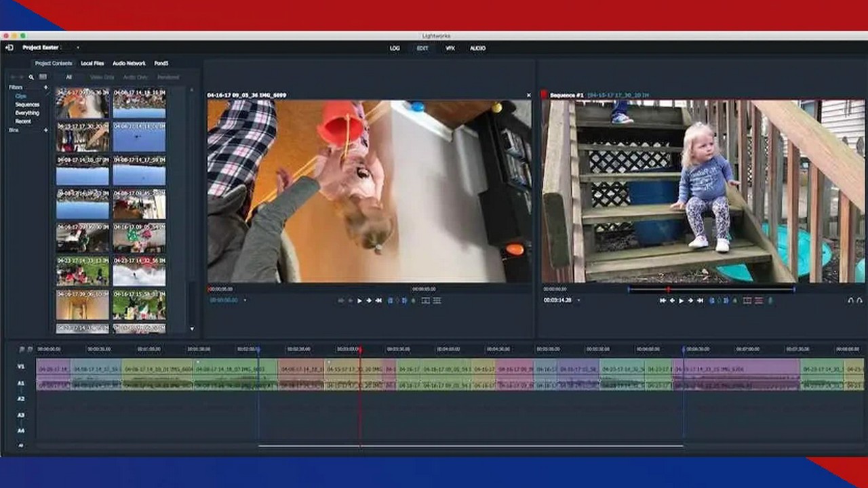Select the Sequences filter
Viewport: 868px width, 488px height.
tap(27, 105)
